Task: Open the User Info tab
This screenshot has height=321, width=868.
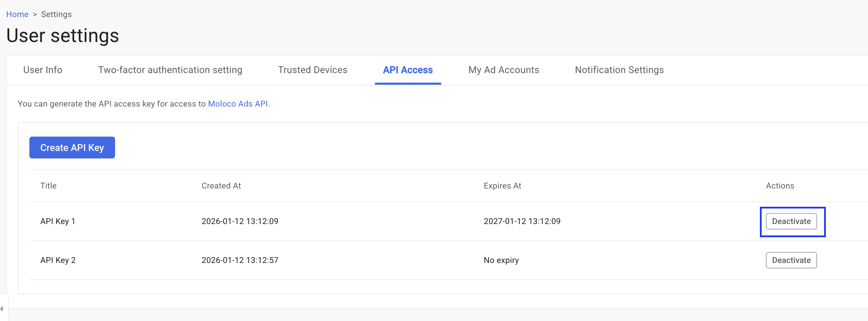Action: tap(43, 70)
